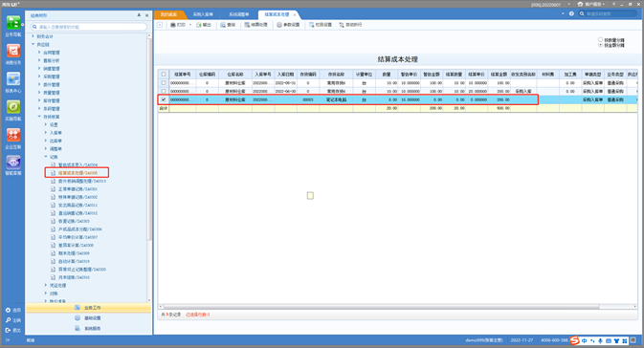Click the 业务工作 panel button
The height and width of the screenshot is (348, 644).
[88, 308]
